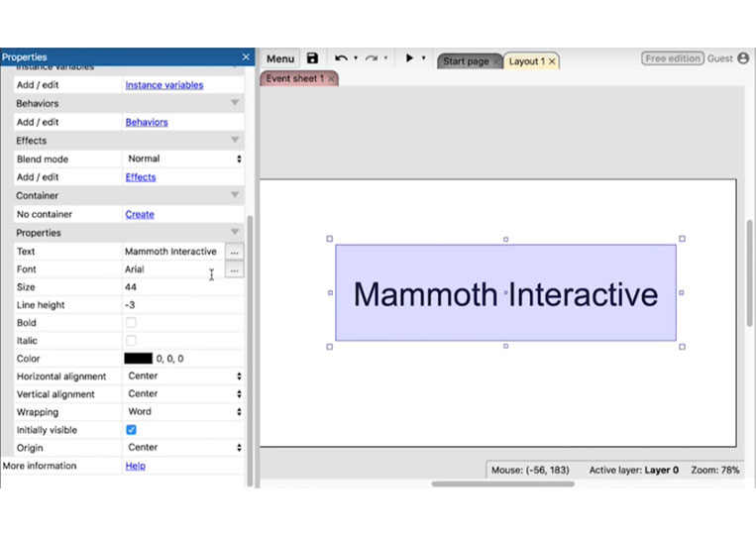The image size is (756, 536).
Task: Open the Help link
Action: coord(136,466)
